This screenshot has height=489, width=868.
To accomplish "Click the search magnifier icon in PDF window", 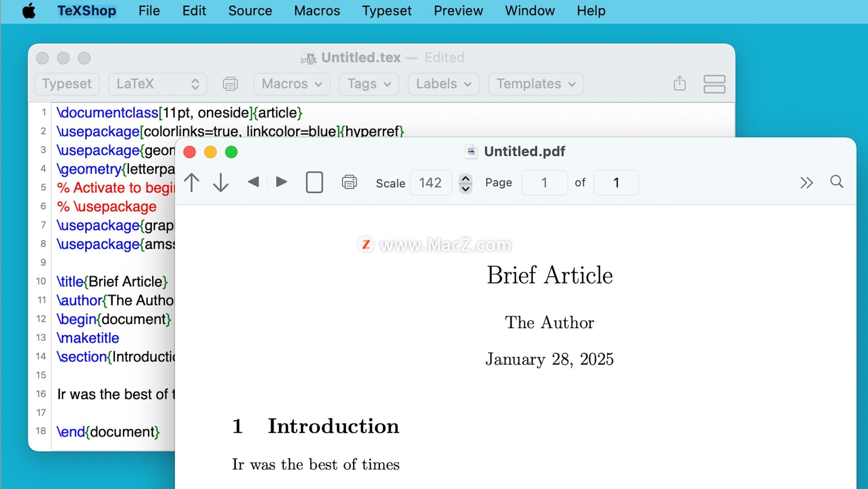I will pos(837,182).
